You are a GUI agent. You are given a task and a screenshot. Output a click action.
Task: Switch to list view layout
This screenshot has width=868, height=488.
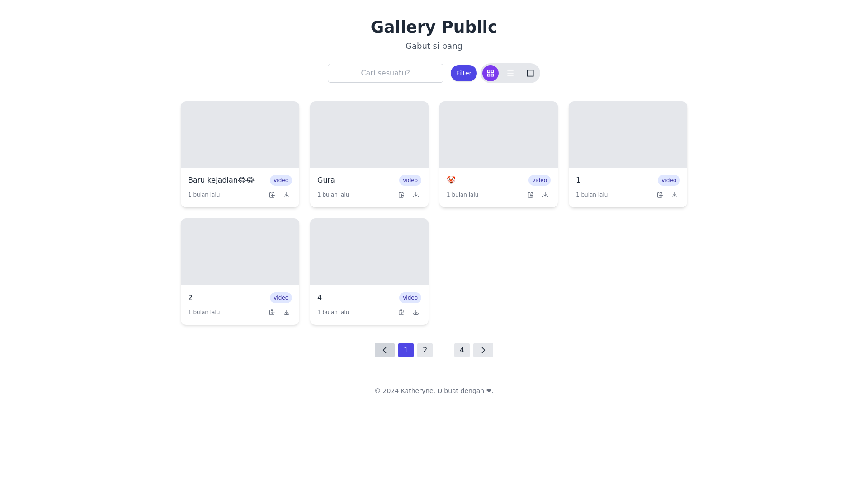point(510,73)
